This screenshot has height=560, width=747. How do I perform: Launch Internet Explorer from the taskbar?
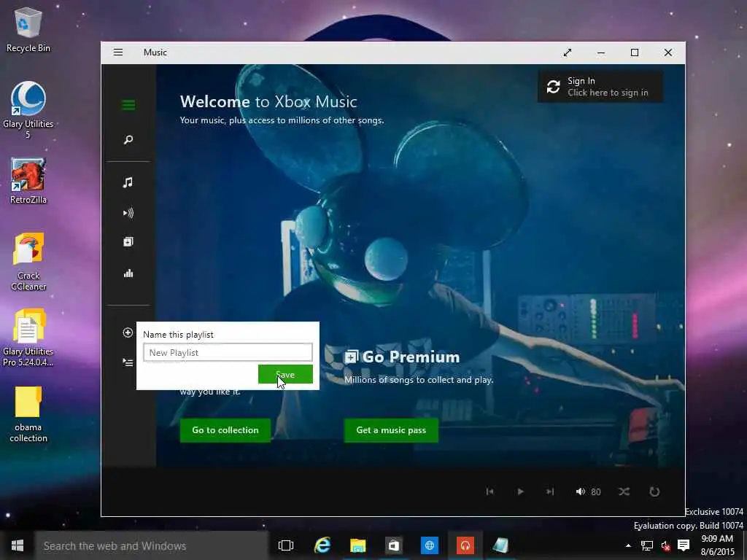322,545
